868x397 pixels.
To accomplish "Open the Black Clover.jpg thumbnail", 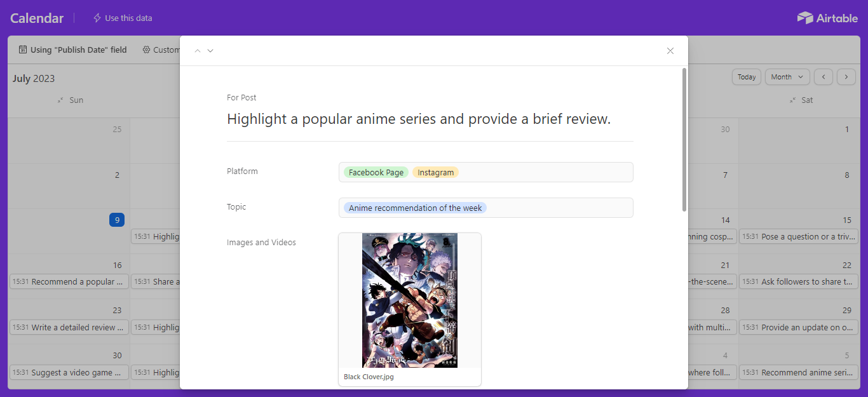I will [410, 300].
